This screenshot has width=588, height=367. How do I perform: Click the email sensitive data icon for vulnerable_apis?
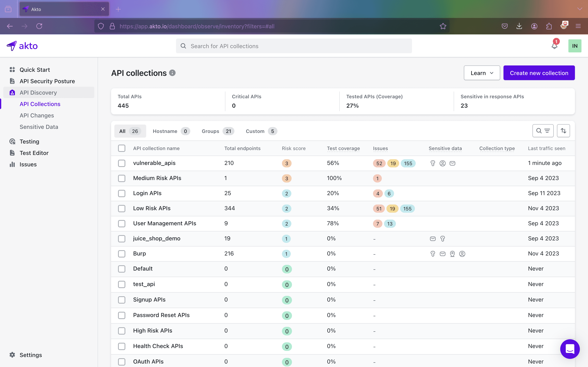[452, 163]
